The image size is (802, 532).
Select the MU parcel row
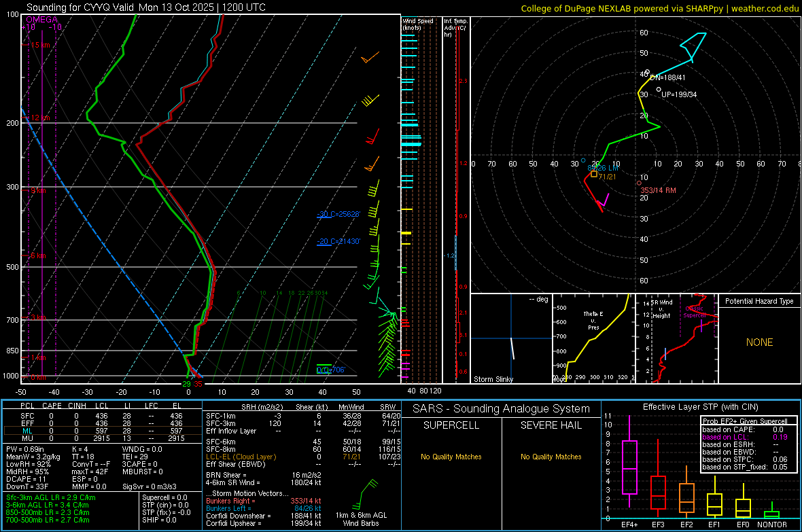(x=103, y=438)
